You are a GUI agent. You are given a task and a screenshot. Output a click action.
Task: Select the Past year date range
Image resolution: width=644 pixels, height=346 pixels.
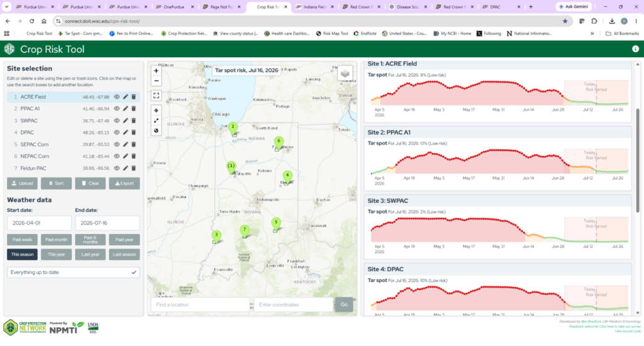(125, 240)
